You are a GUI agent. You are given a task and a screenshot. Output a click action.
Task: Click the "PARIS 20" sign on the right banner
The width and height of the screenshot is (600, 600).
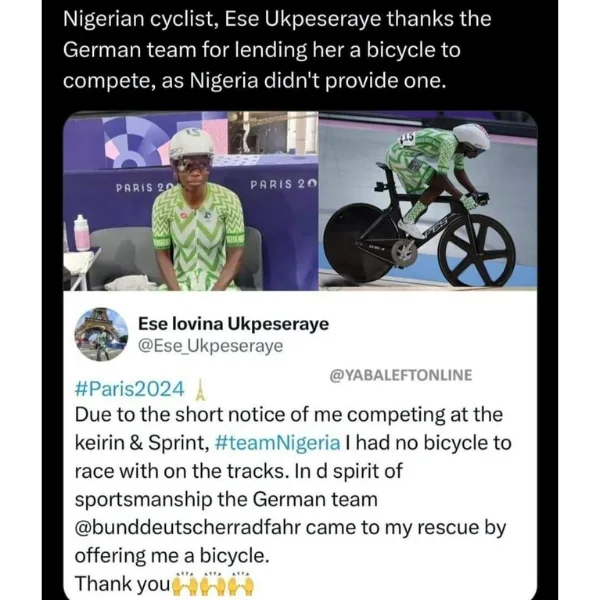pyautogui.click(x=283, y=184)
